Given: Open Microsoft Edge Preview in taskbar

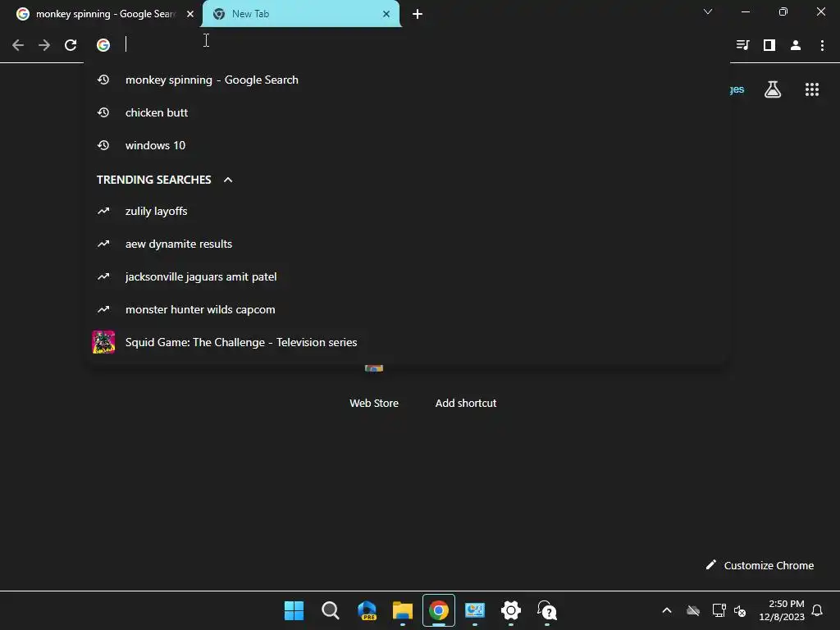Looking at the screenshot, I should click(x=367, y=610).
